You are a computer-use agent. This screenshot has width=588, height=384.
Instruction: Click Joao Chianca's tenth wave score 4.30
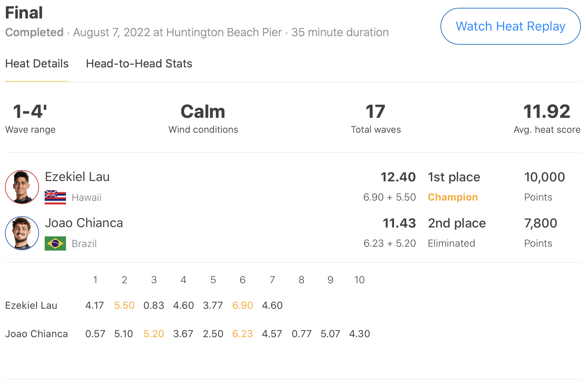click(359, 334)
